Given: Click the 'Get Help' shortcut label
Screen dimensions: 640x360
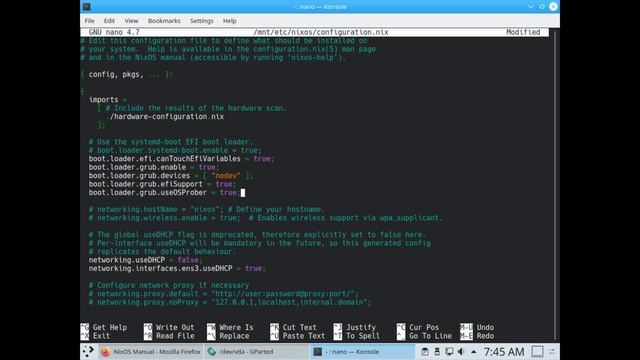Looking at the screenshot, I should [110, 327].
